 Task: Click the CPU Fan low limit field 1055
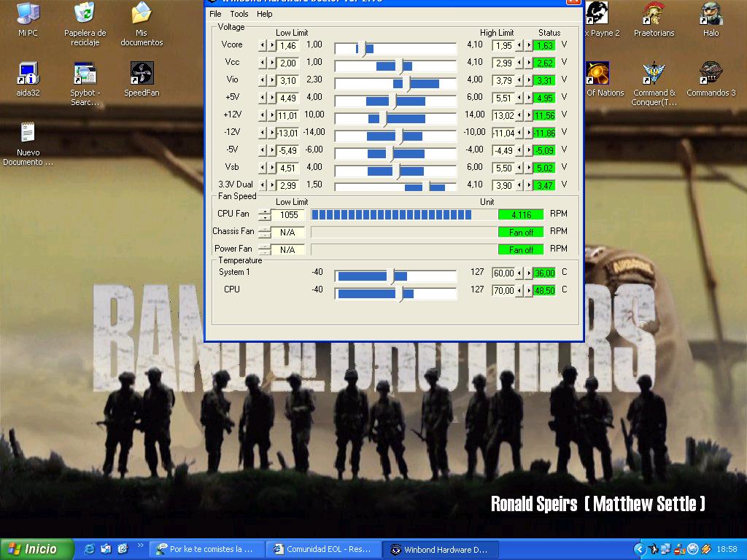click(x=288, y=215)
